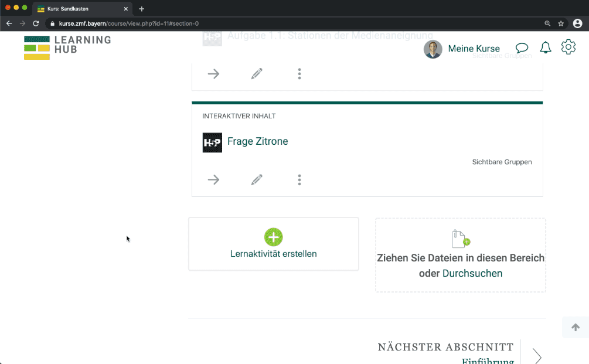This screenshot has height=364, width=589.
Task: Click the back-to-top arrow button
Action: point(576,327)
